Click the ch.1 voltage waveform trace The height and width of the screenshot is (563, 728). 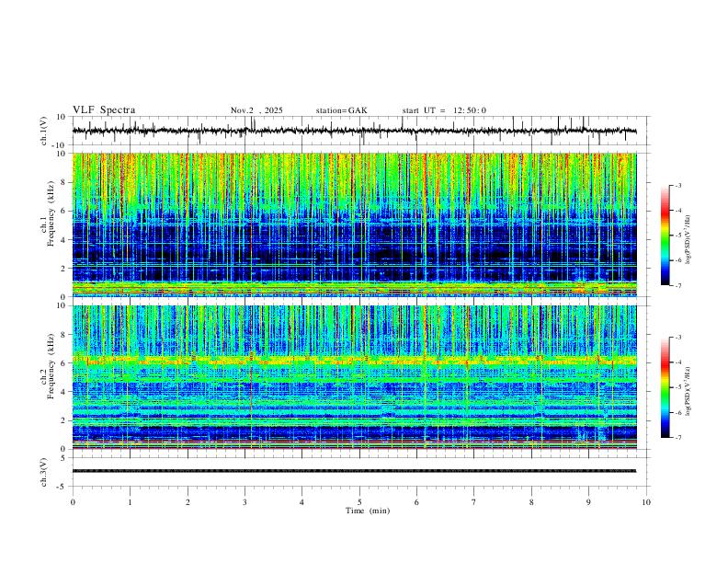[355, 131]
